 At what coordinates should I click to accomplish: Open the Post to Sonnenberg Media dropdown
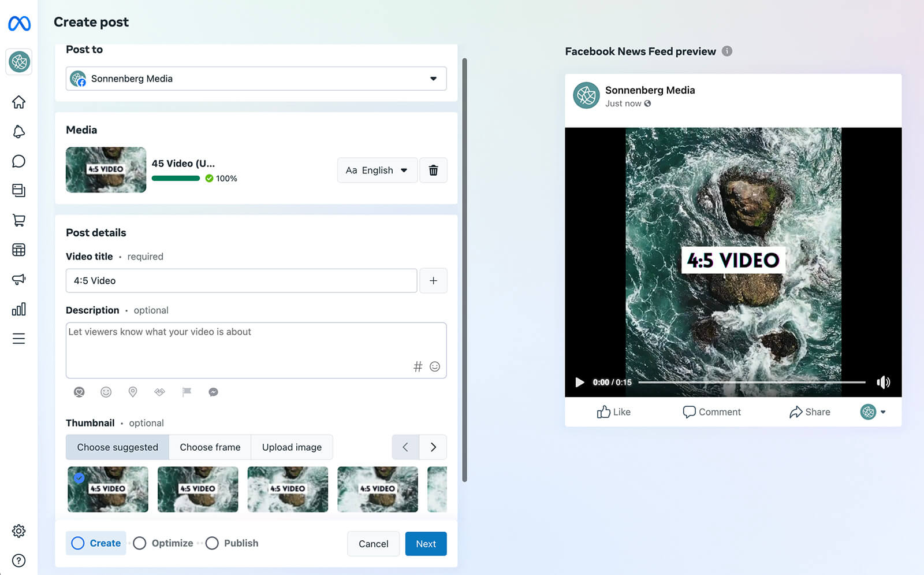click(x=256, y=79)
